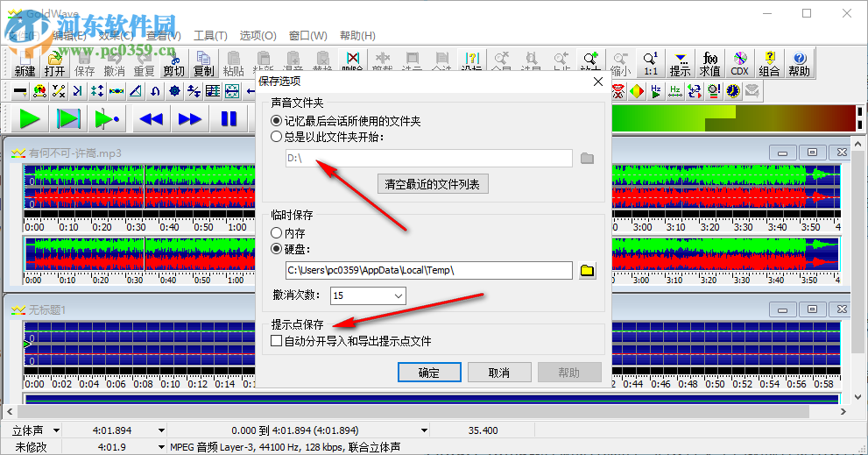868x455 pixels.
Task: Pause playback with the blue pause button
Action: pyautogui.click(x=229, y=118)
